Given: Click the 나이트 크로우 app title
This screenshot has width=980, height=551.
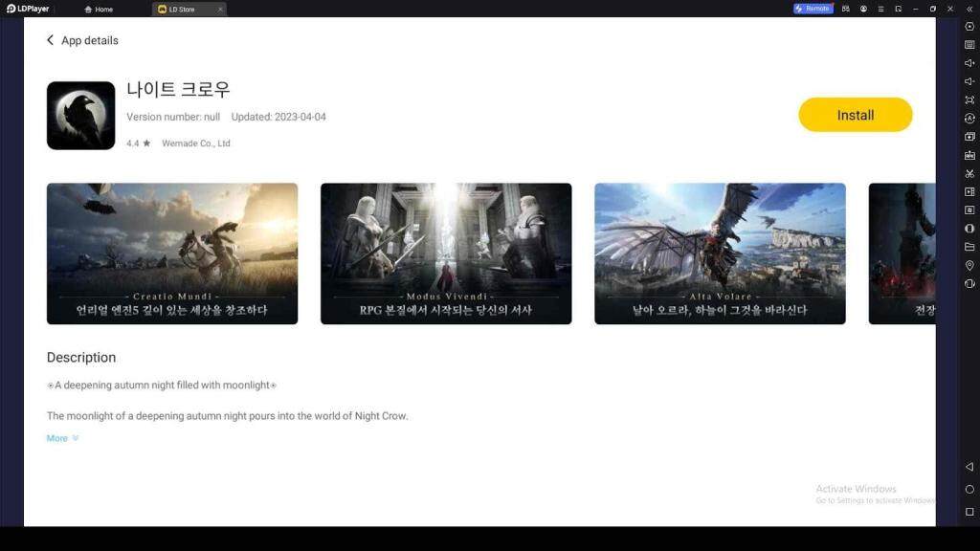Looking at the screenshot, I should pyautogui.click(x=178, y=89).
